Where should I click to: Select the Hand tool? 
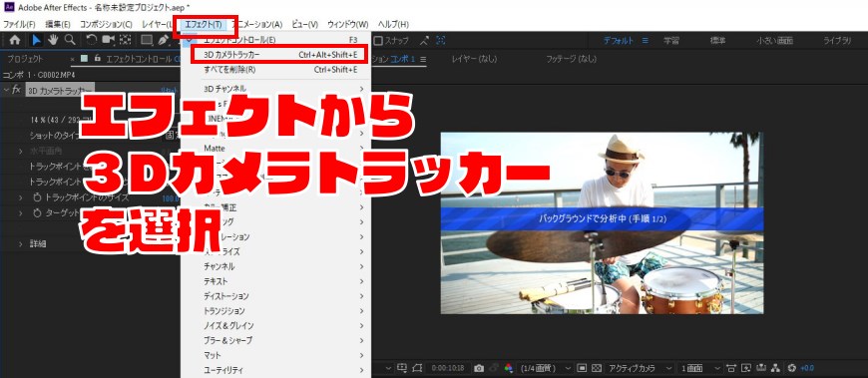point(53,40)
